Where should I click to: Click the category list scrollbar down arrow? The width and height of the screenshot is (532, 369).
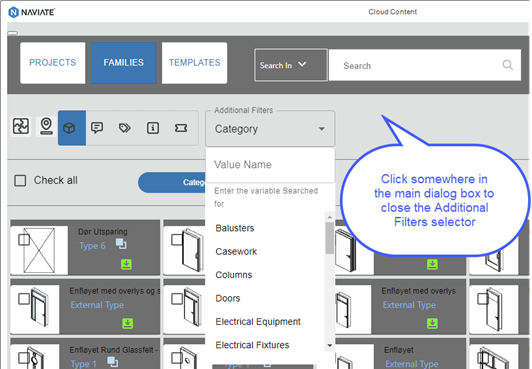[329, 346]
